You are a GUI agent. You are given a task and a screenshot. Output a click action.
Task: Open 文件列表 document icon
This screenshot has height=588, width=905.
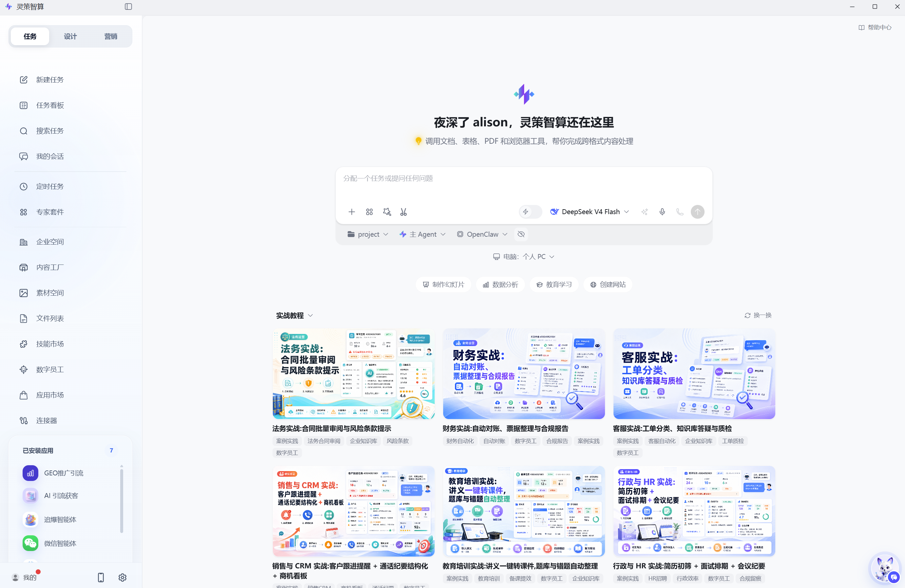click(x=24, y=318)
